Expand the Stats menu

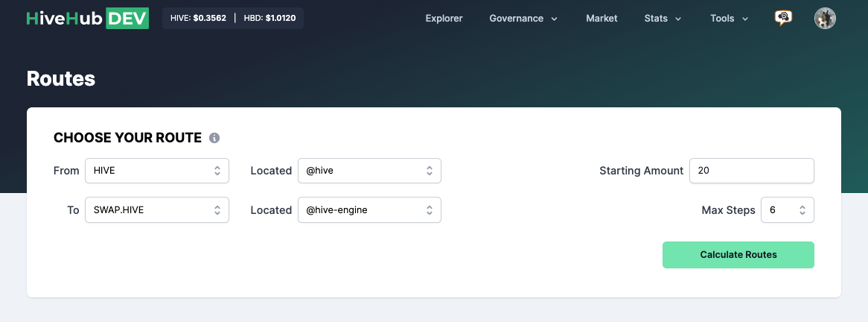pos(663,19)
